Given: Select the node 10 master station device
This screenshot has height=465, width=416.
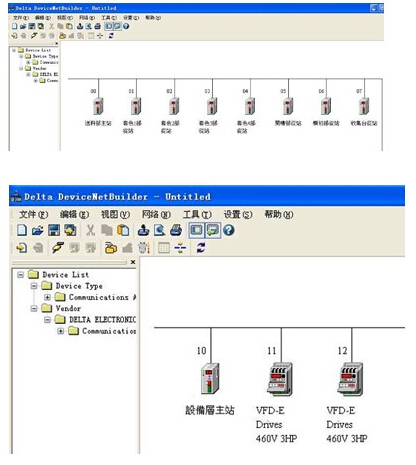Looking at the screenshot, I should point(210,378).
